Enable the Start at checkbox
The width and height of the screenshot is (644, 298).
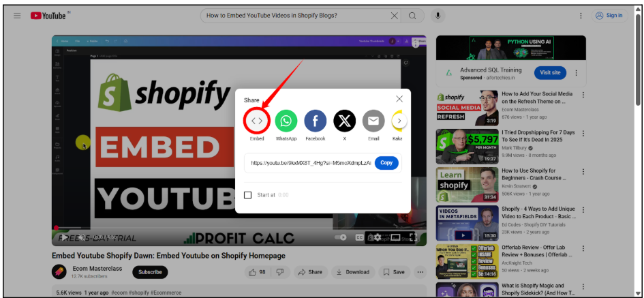tap(247, 195)
